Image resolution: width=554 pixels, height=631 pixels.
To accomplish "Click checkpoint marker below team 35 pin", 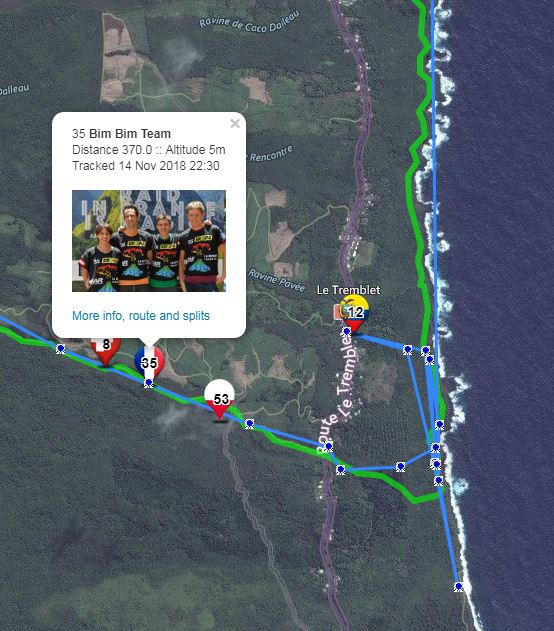I will [148, 383].
